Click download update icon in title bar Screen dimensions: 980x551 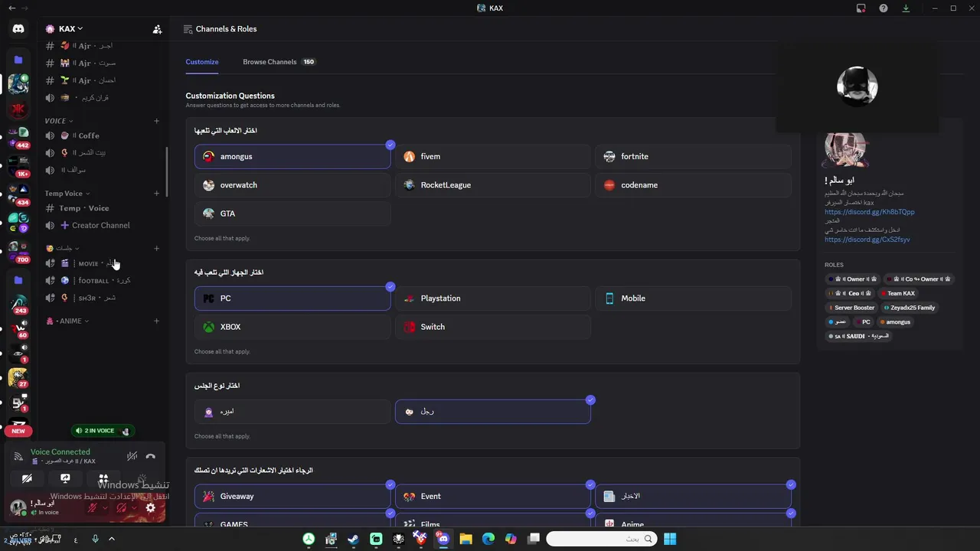(906, 8)
